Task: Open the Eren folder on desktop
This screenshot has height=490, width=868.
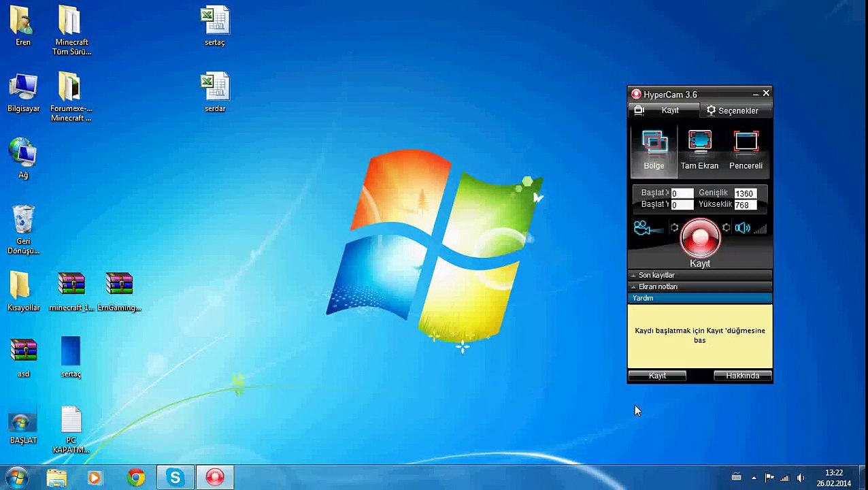Action: pyautogui.click(x=23, y=27)
